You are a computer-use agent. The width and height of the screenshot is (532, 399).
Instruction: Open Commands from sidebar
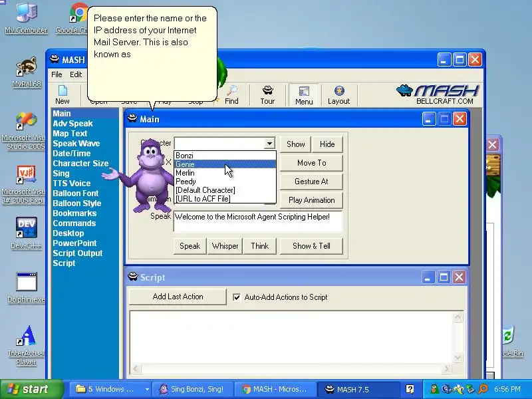click(74, 223)
